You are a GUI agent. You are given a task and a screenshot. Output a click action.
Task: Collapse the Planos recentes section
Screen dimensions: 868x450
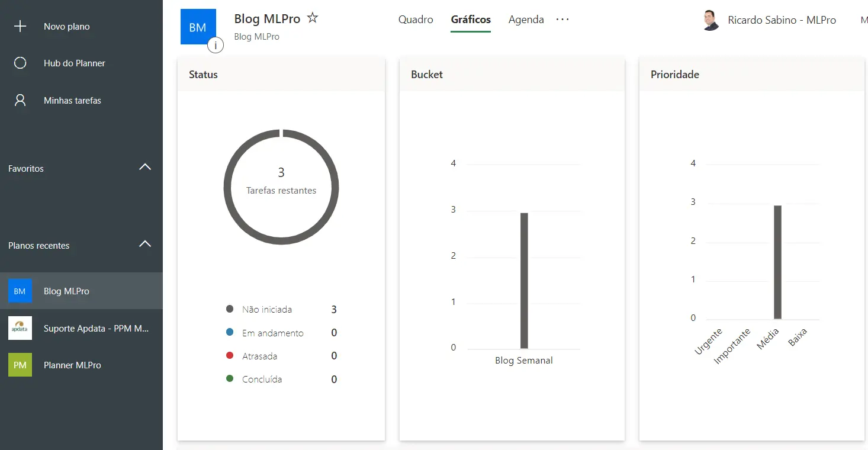[144, 243]
